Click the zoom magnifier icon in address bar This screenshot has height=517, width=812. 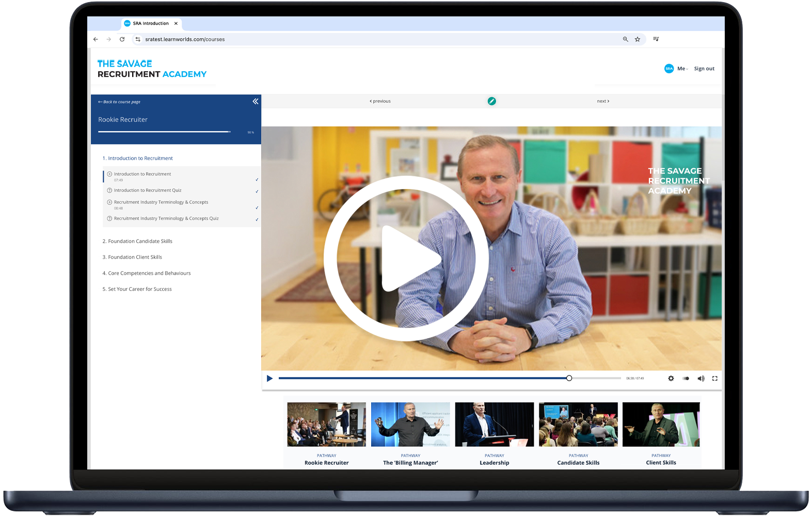[x=626, y=39]
